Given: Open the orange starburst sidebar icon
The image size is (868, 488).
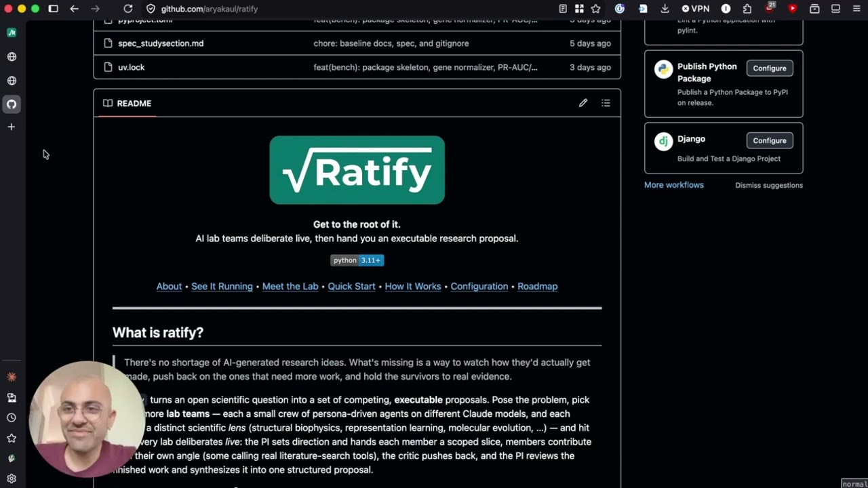Looking at the screenshot, I should [12, 377].
